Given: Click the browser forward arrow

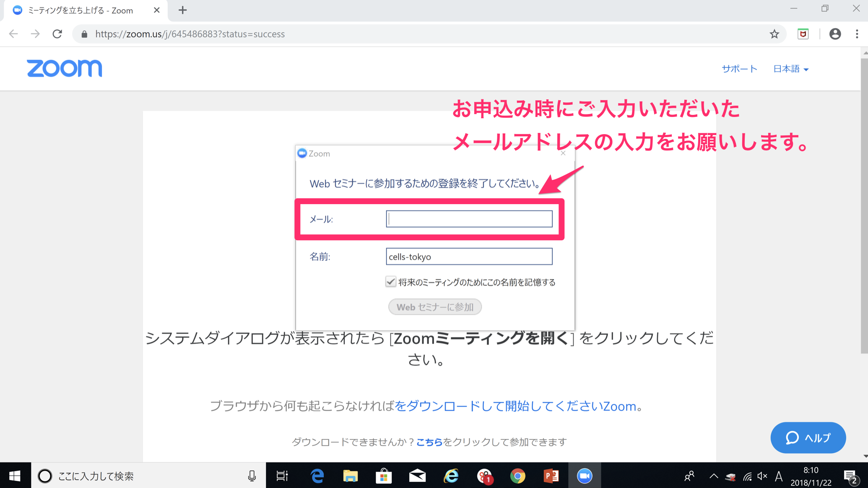Looking at the screenshot, I should [x=35, y=34].
